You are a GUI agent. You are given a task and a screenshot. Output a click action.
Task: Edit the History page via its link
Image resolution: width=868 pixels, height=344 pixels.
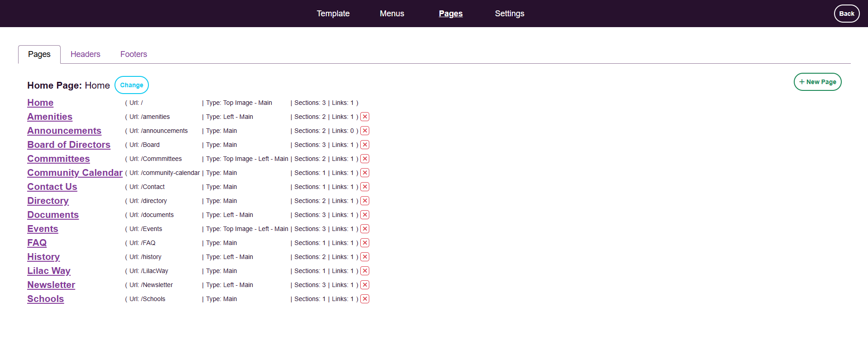[43, 257]
